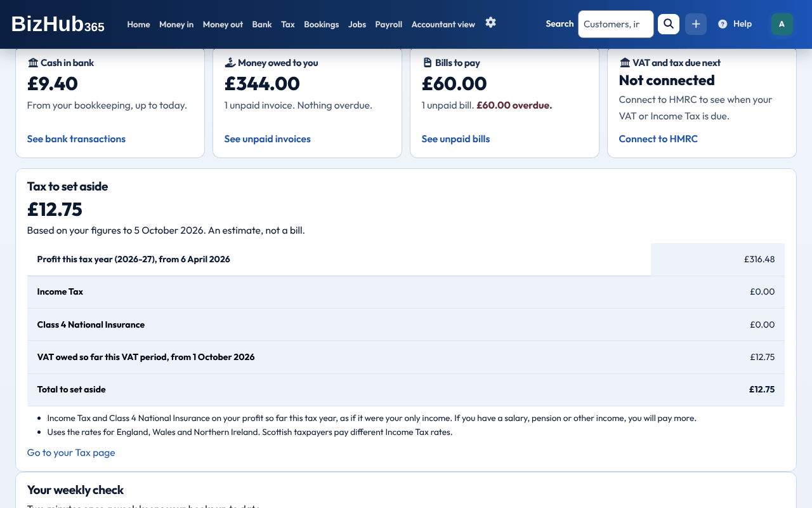Click the £316.48 profit value
This screenshot has height=508, width=812.
[759, 259]
